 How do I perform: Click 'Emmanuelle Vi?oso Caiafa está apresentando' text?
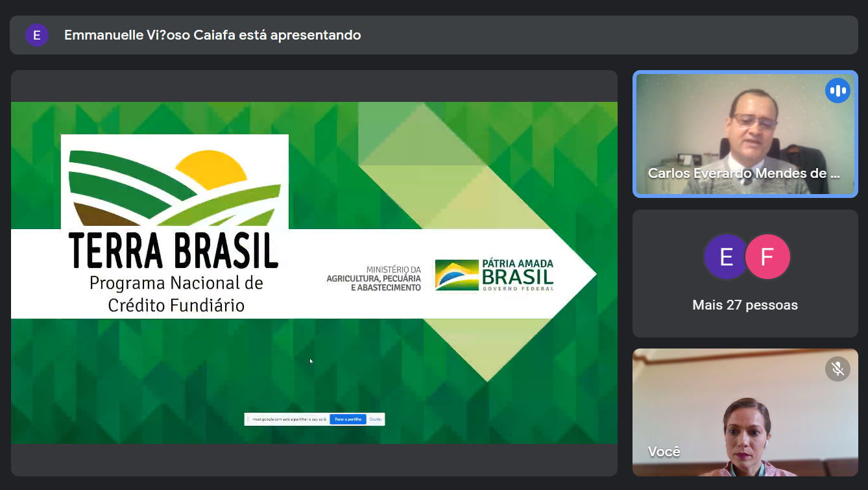[212, 35]
